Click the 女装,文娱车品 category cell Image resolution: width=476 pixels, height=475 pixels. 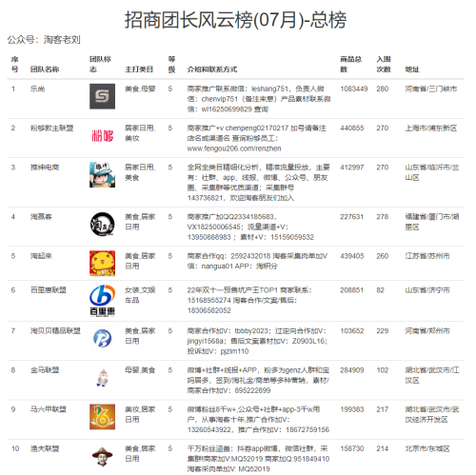pyautogui.click(x=140, y=295)
